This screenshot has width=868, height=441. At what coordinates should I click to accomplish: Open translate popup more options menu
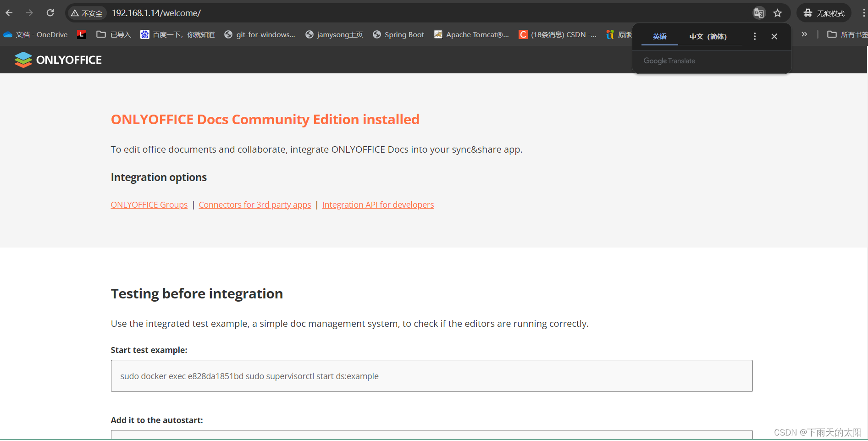click(755, 36)
